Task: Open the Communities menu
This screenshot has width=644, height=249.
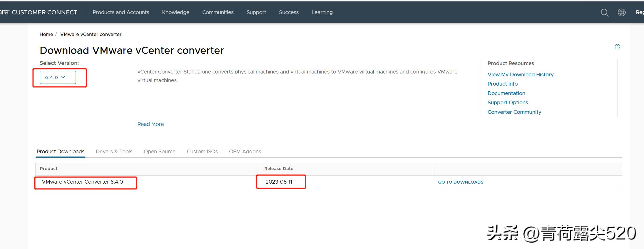Action: (218, 12)
